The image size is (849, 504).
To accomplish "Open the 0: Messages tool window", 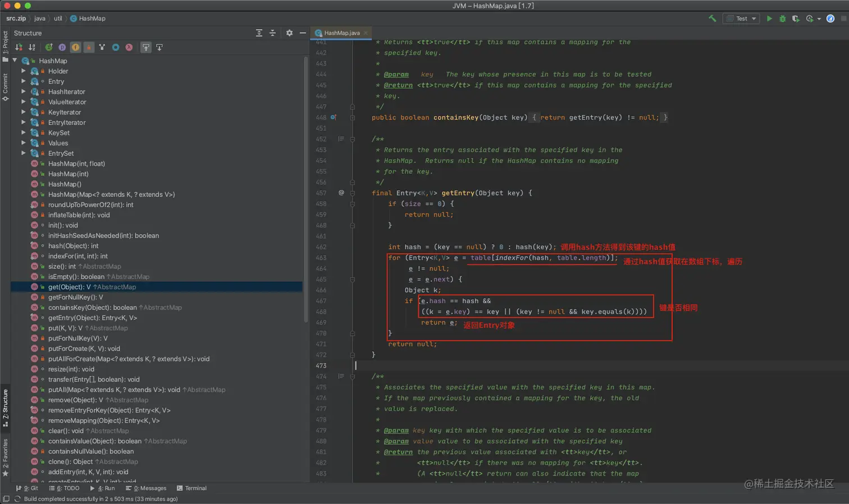I will [x=146, y=488].
